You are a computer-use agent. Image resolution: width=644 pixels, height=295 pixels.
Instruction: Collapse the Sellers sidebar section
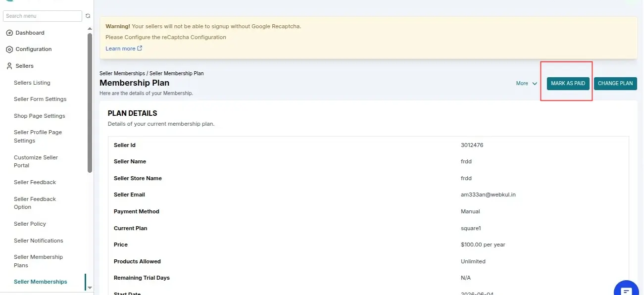[24, 66]
